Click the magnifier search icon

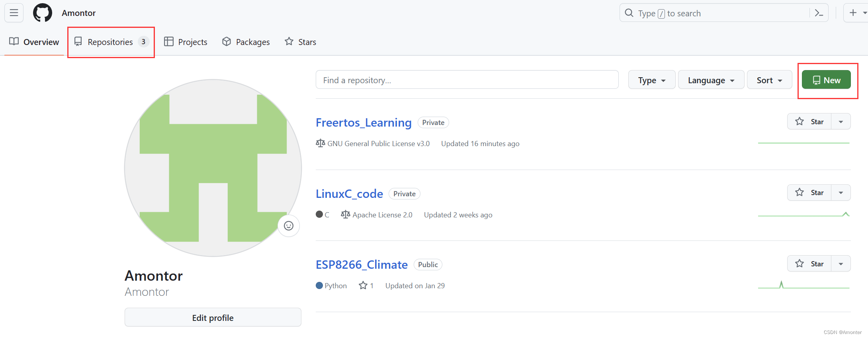tap(629, 13)
